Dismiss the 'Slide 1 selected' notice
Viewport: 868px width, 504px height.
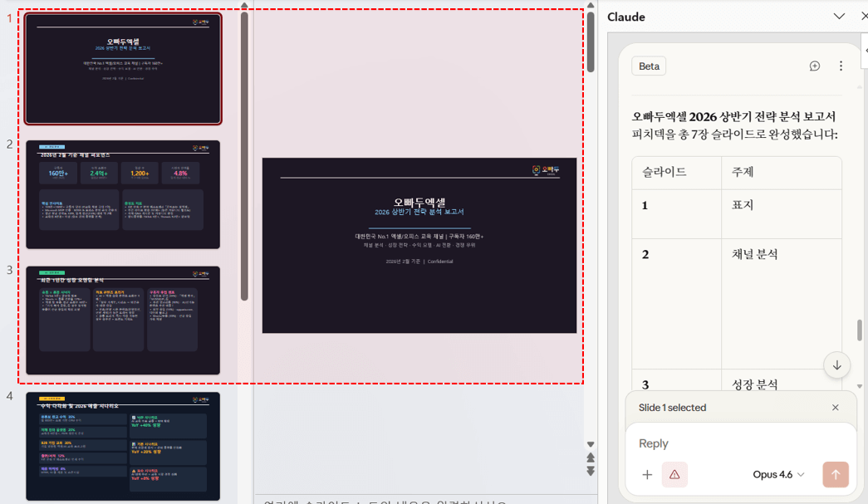(x=836, y=408)
